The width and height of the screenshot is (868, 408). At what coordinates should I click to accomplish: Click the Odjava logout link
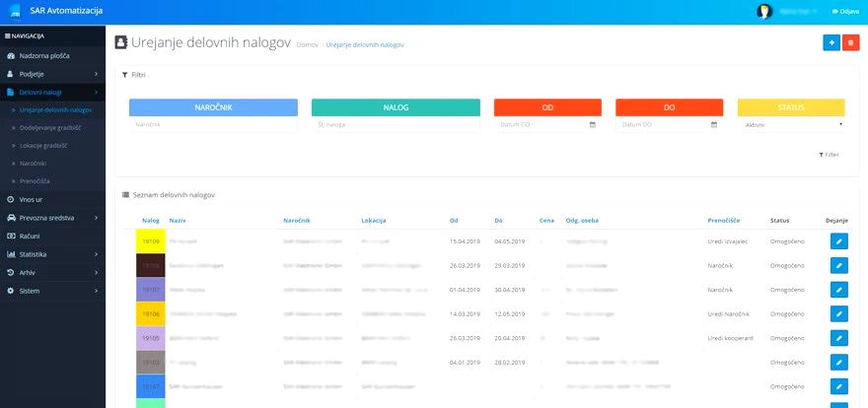tap(845, 12)
